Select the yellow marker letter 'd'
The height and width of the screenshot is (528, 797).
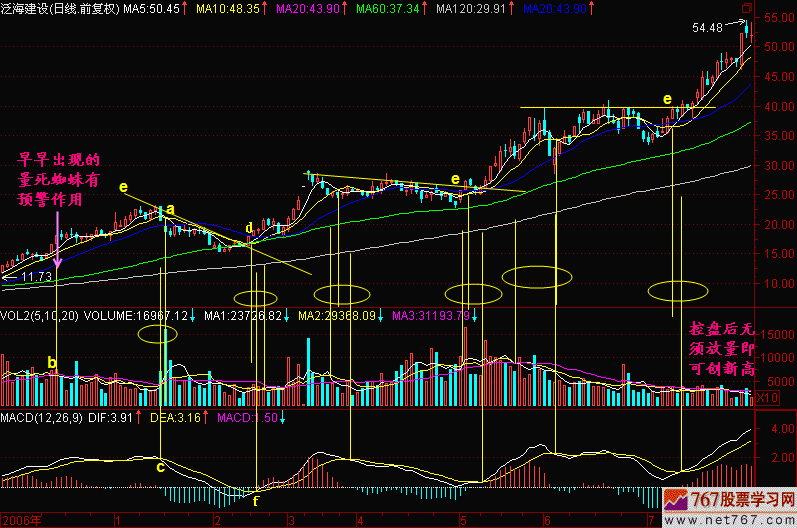point(249,228)
